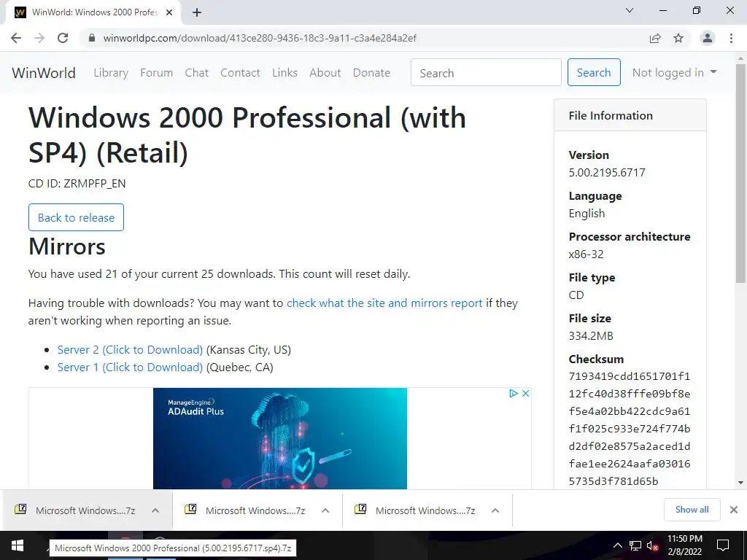Open the AdChoices triangle icon
This screenshot has width=747, height=560.
(x=513, y=393)
